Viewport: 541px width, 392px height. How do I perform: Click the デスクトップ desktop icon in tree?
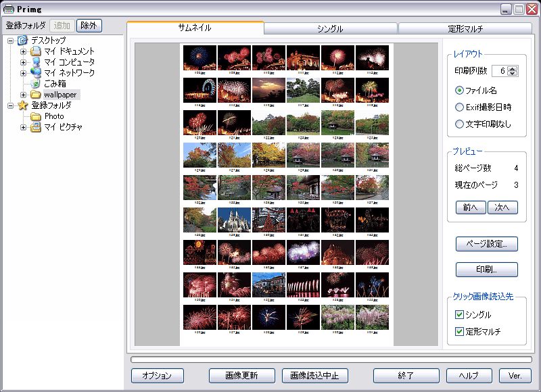point(23,41)
